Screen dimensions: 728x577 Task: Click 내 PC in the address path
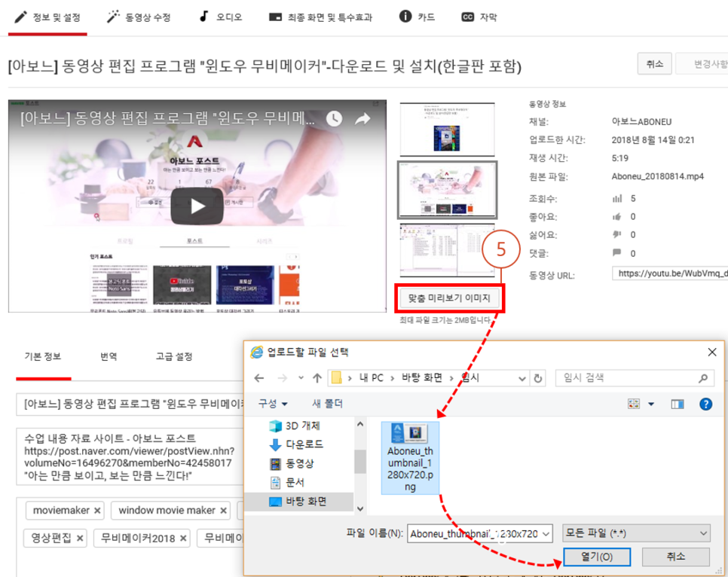(372, 378)
